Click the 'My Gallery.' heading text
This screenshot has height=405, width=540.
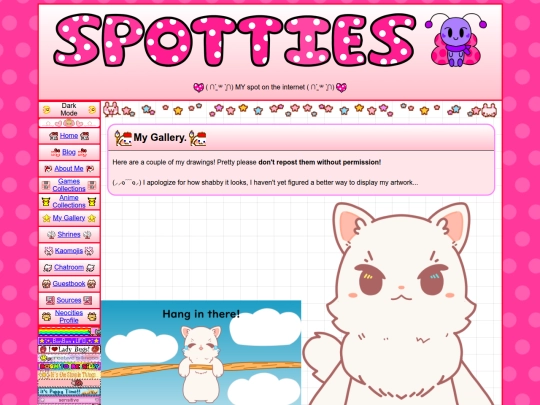tap(160, 137)
